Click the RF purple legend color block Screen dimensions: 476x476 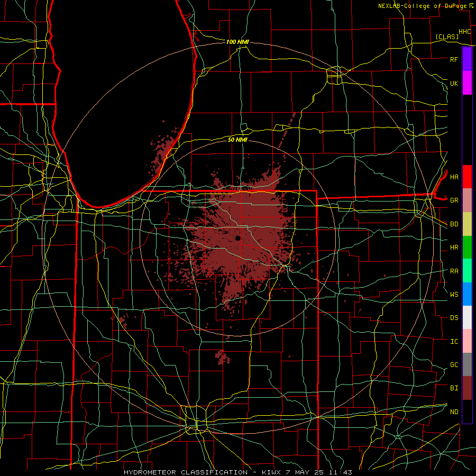tap(467, 59)
